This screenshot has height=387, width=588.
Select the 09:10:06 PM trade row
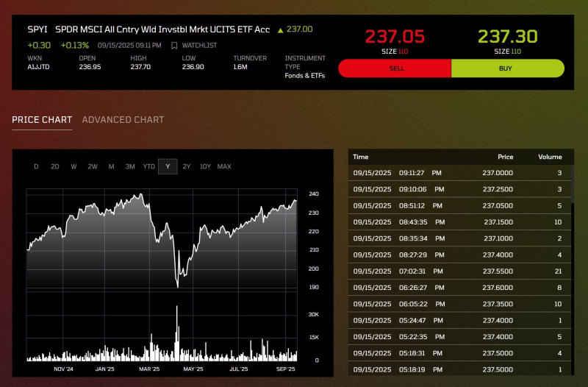[x=459, y=189]
